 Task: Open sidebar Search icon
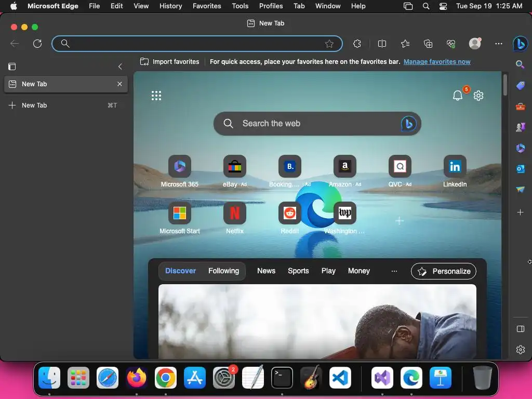520,64
